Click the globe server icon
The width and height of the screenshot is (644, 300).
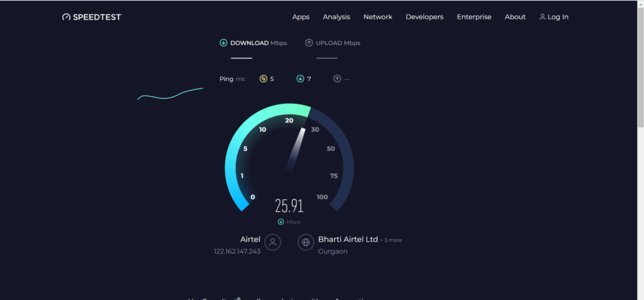pos(306,242)
